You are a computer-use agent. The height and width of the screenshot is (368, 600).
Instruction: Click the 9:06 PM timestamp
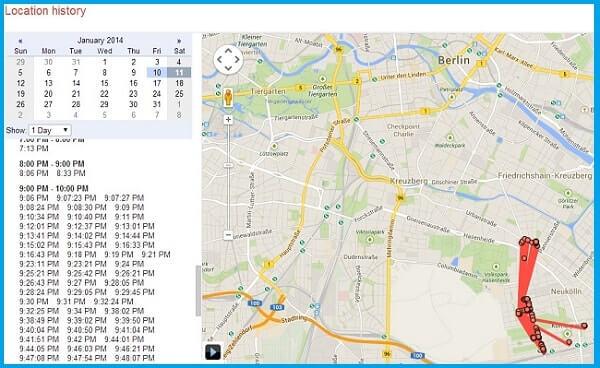coord(34,198)
